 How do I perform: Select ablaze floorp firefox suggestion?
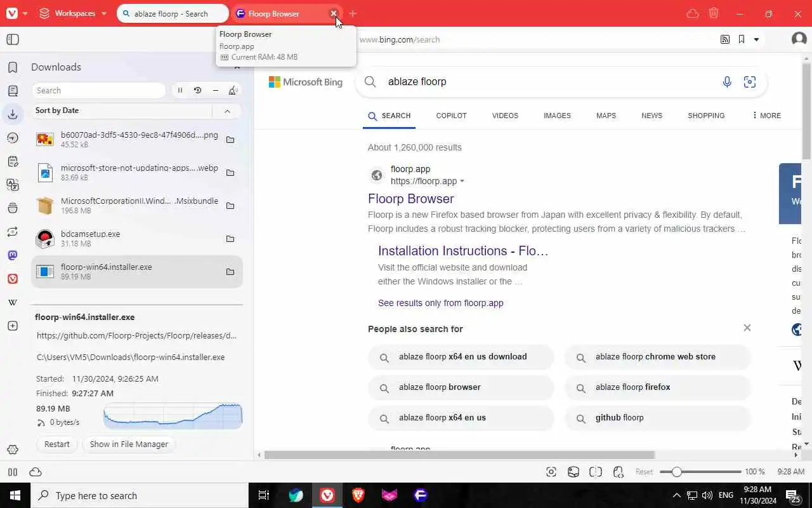click(x=657, y=387)
